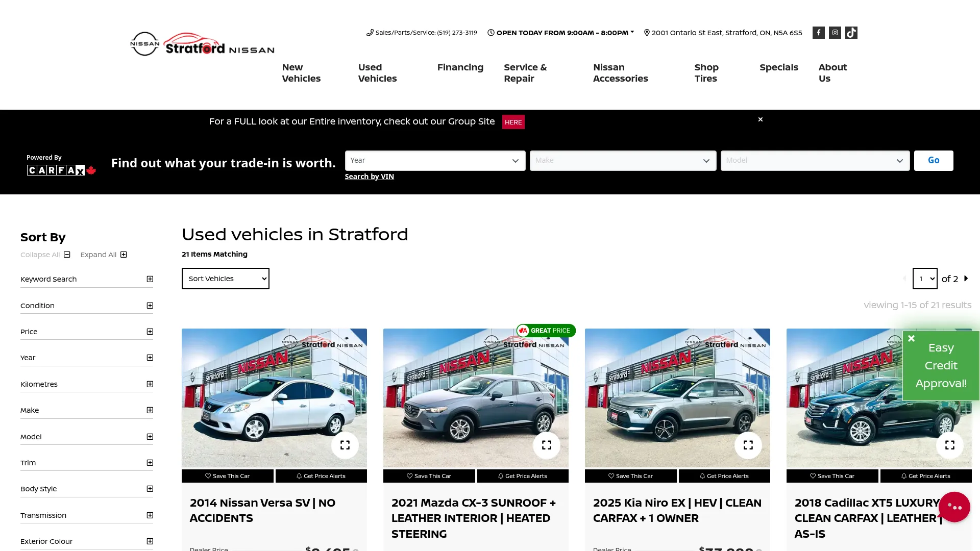Expand the 2018 Cadillac XT5 photo fullscreen

tap(950, 445)
